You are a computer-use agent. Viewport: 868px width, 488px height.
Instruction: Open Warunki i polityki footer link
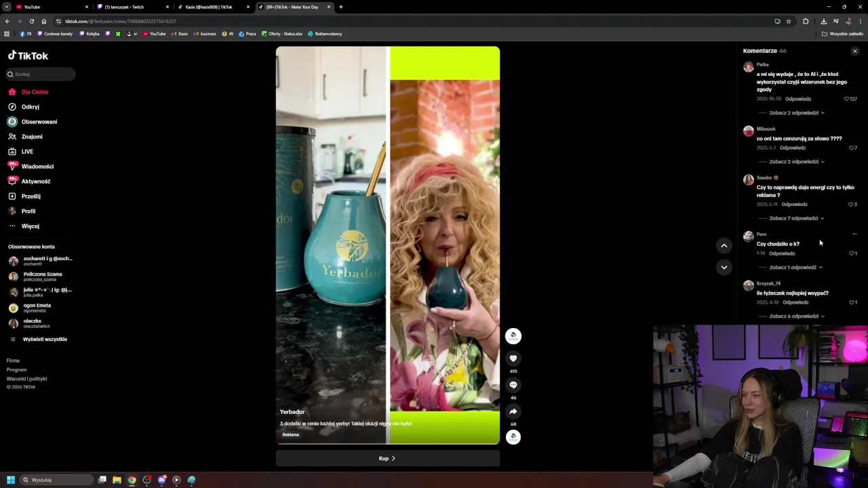coord(26,379)
